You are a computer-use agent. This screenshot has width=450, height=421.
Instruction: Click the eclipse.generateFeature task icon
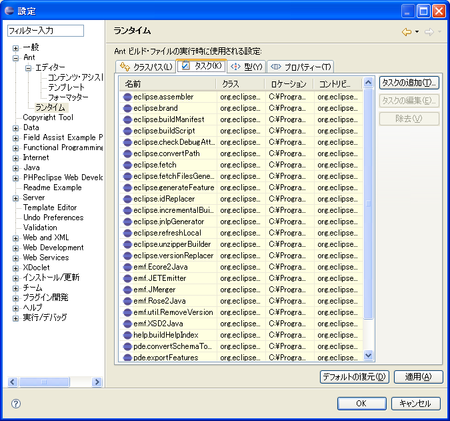[127, 188]
